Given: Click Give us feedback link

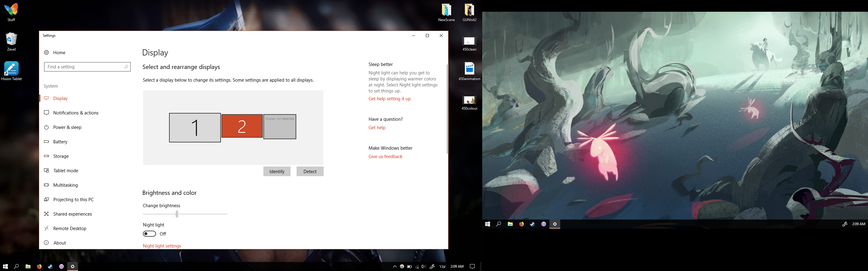Looking at the screenshot, I should [385, 157].
